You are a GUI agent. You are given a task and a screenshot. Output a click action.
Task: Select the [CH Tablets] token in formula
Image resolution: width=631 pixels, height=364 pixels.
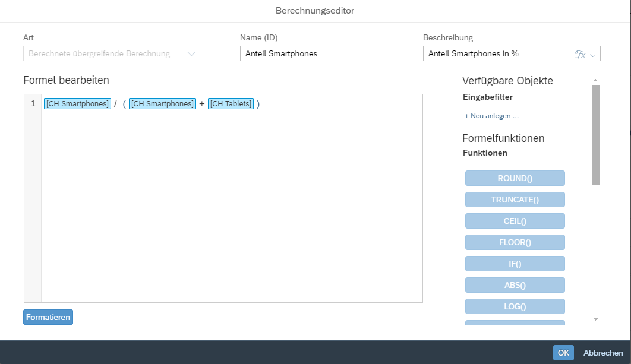tap(231, 104)
